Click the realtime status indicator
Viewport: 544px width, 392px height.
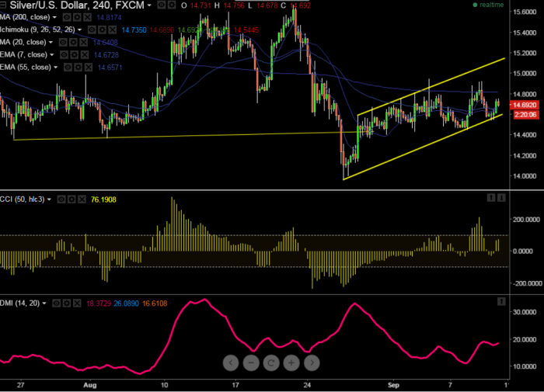click(x=489, y=5)
